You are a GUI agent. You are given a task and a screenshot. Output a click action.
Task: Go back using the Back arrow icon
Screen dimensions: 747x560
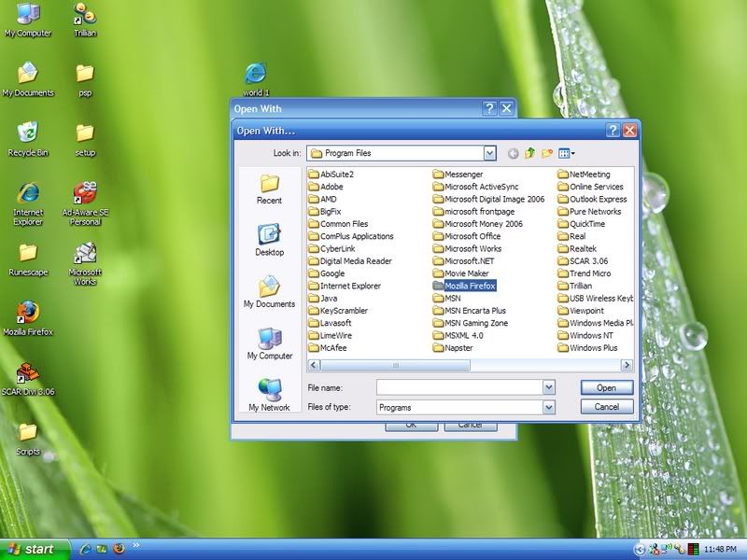[x=513, y=153]
